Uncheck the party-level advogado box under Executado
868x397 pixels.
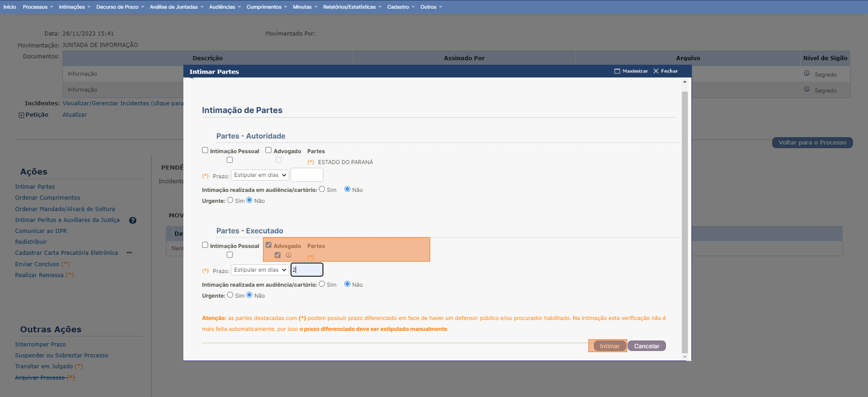click(x=277, y=255)
